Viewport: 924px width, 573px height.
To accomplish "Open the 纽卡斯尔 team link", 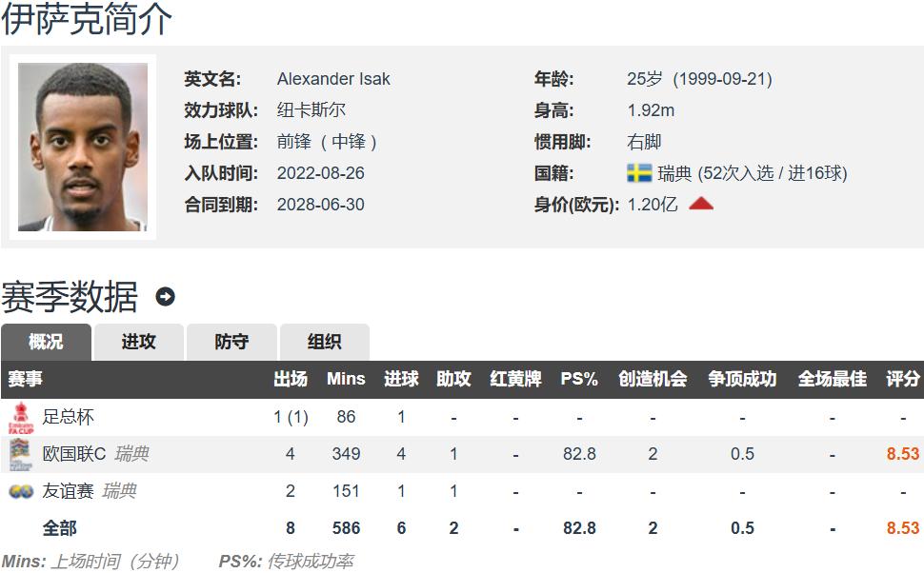I will click(311, 110).
